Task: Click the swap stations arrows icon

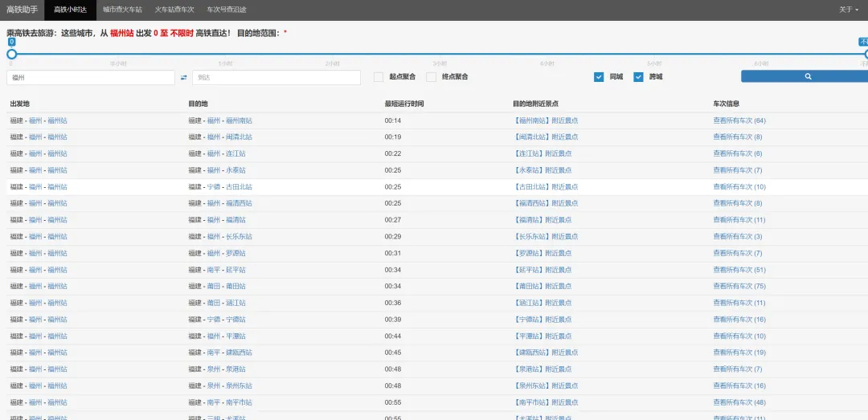Action: click(184, 77)
